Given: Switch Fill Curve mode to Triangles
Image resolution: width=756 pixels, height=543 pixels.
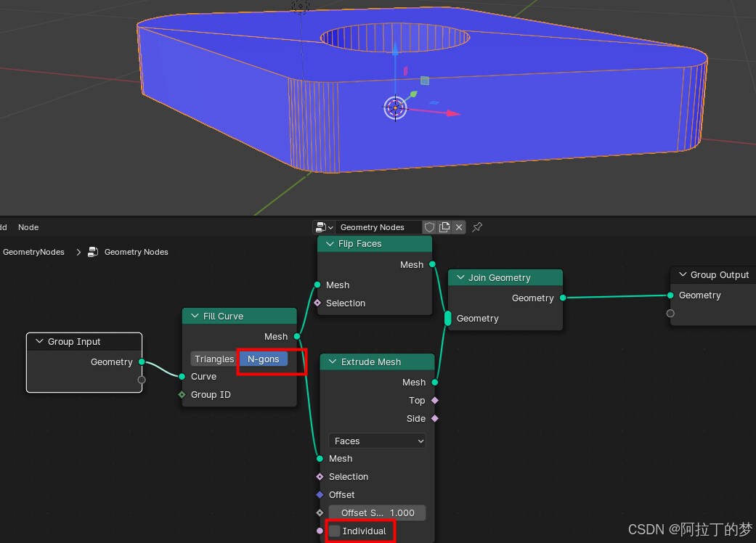Looking at the screenshot, I should click(214, 359).
